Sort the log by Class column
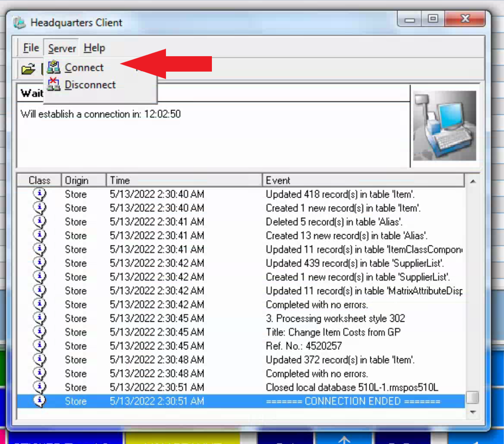Screen dimensions: 504x444 (39, 180)
